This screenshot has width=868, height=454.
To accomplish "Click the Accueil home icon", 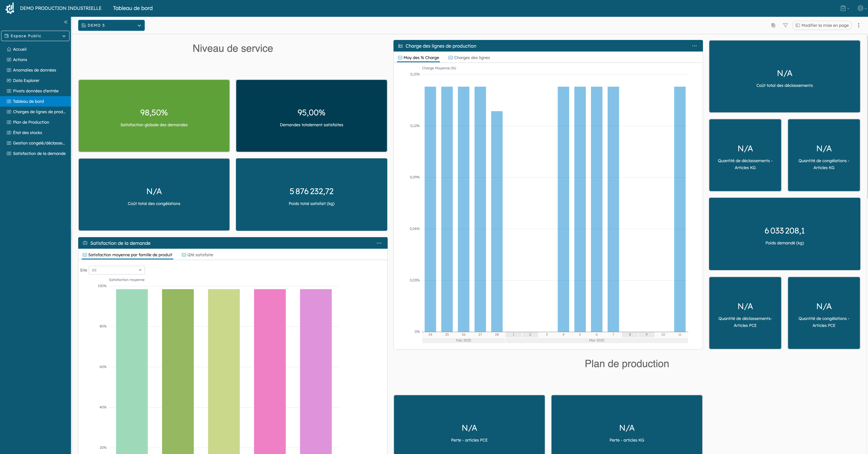I will coord(9,49).
